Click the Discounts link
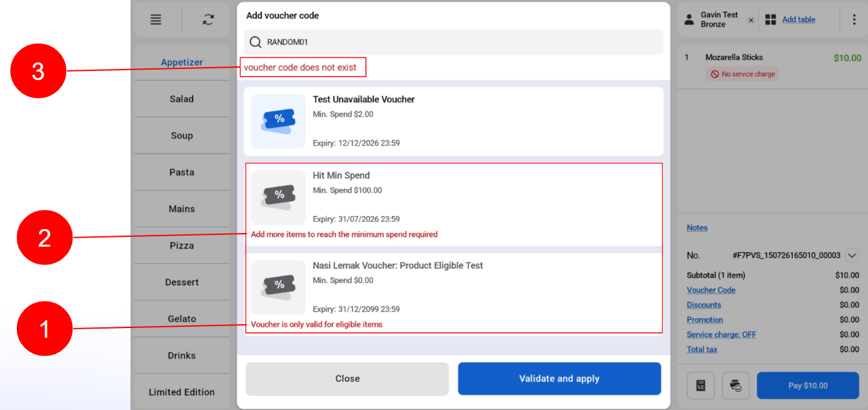The width and height of the screenshot is (868, 410). point(704,305)
